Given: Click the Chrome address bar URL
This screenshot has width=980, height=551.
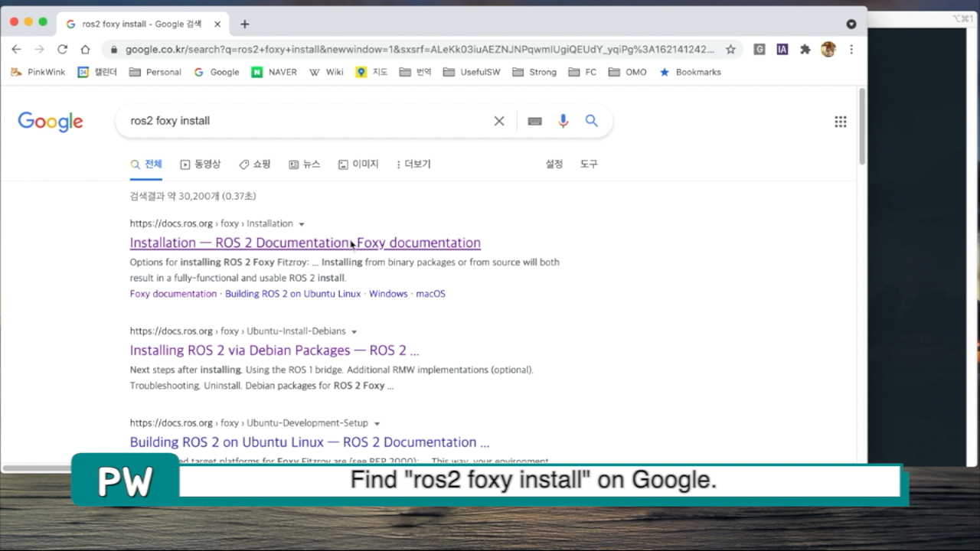Looking at the screenshot, I should [x=420, y=49].
